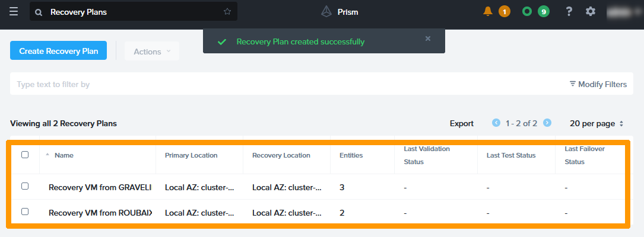The image size is (644, 237).
Task: Open the settings gear icon
Action: point(590,11)
